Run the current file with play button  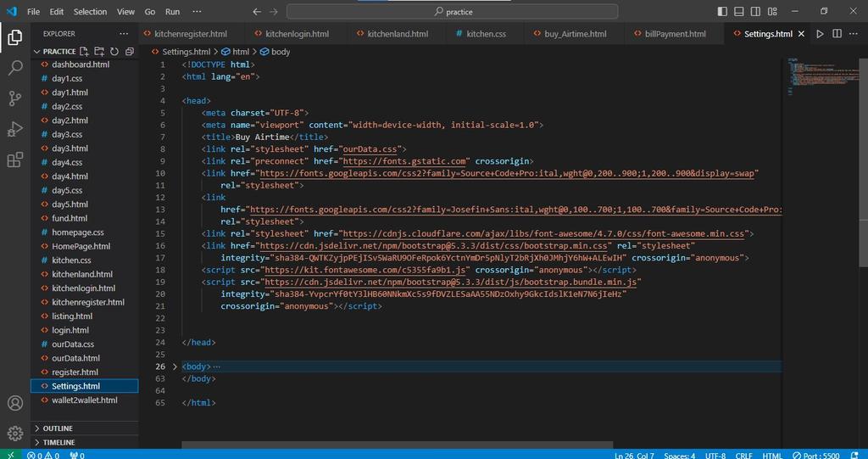[820, 34]
